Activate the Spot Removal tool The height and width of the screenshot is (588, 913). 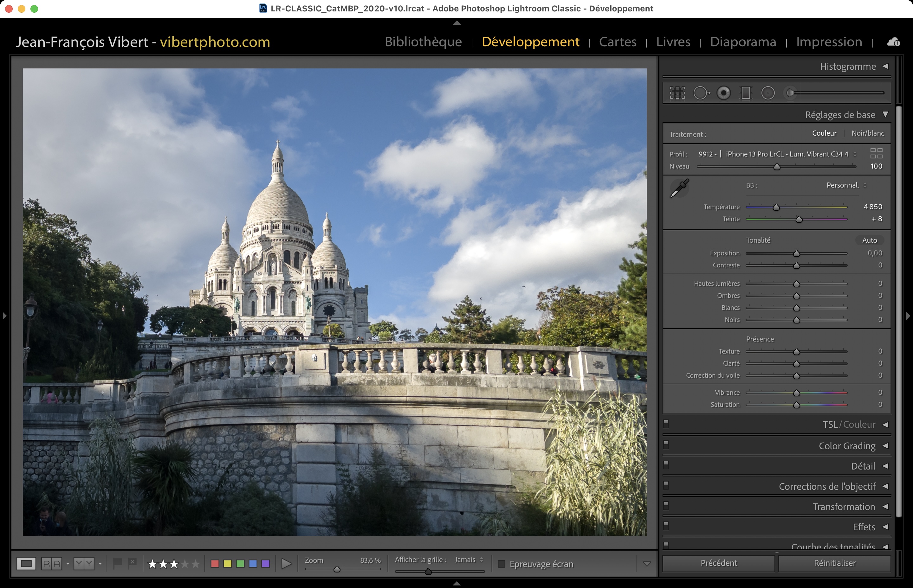click(701, 93)
